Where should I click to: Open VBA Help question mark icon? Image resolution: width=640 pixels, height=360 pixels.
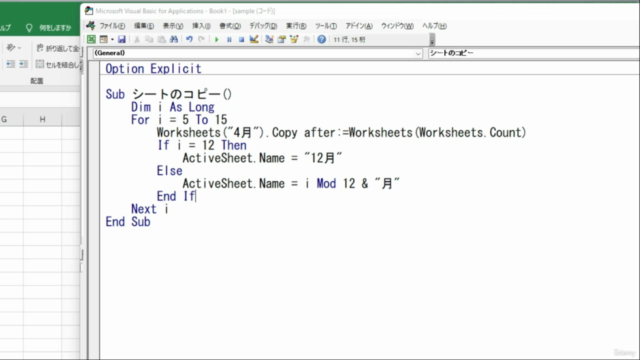pos(322,39)
